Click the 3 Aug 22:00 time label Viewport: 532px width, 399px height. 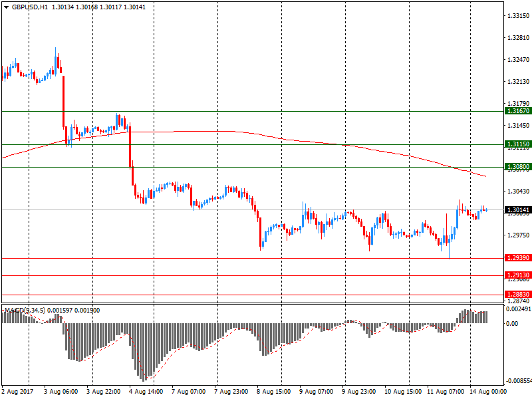click(104, 392)
